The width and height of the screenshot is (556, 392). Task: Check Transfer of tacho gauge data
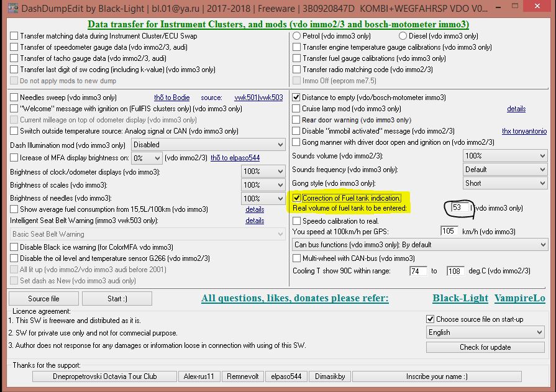coord(14,58)
